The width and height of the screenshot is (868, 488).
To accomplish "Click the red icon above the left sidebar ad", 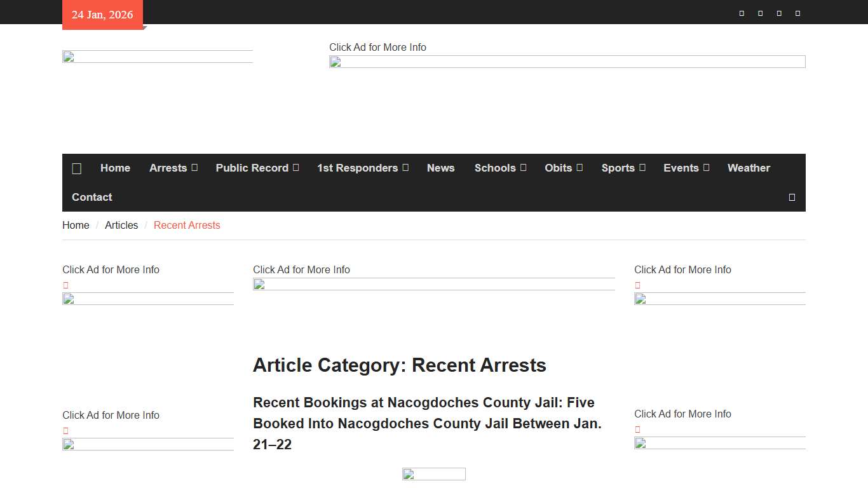I will (65, 285).
